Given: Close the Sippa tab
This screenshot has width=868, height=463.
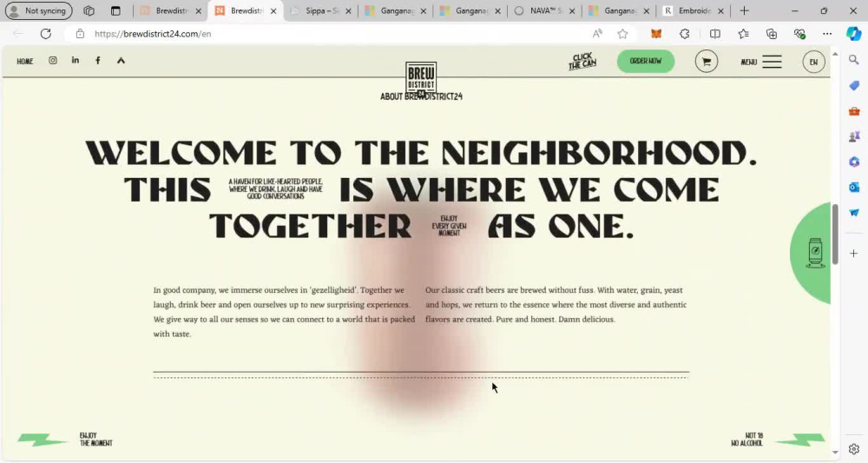Looking at the screenshot, I should click(x=348, y=11).
